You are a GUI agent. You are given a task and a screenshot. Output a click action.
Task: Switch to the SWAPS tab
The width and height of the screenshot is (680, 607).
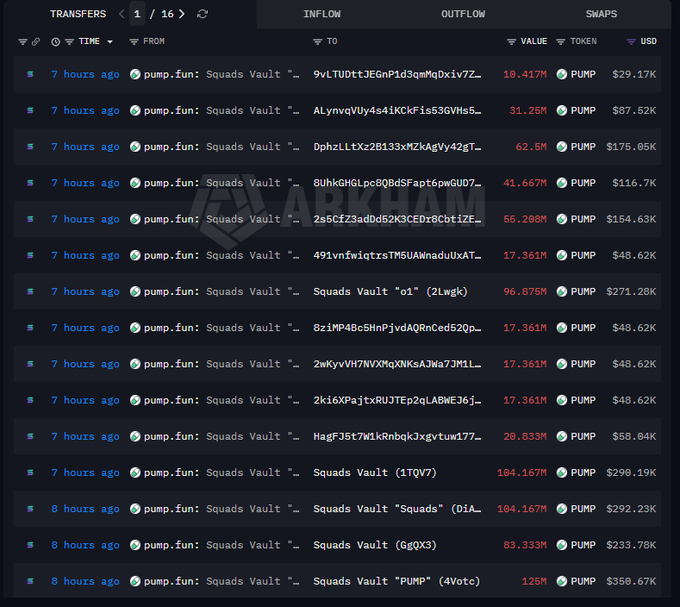click(602, 14)
